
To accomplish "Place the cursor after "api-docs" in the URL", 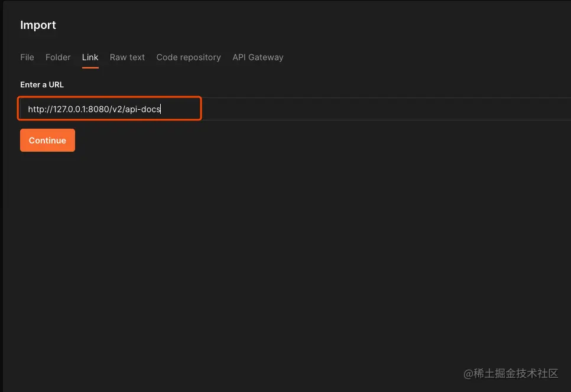I will 161,109.
